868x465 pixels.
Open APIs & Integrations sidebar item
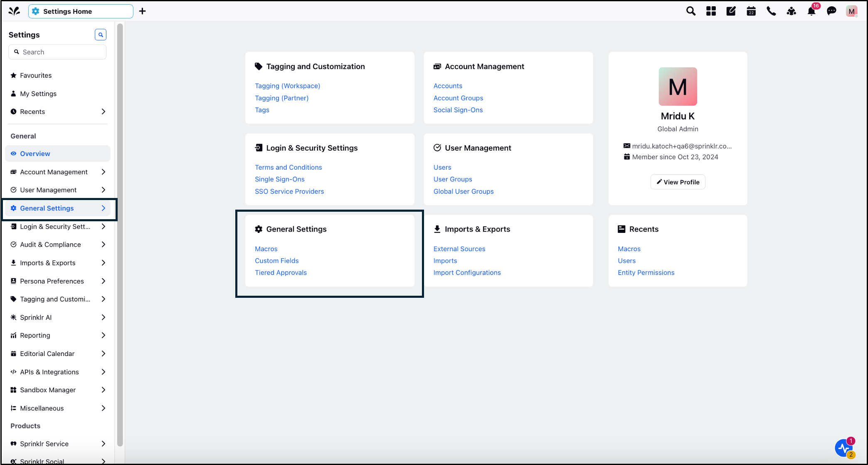pos(58,372)
